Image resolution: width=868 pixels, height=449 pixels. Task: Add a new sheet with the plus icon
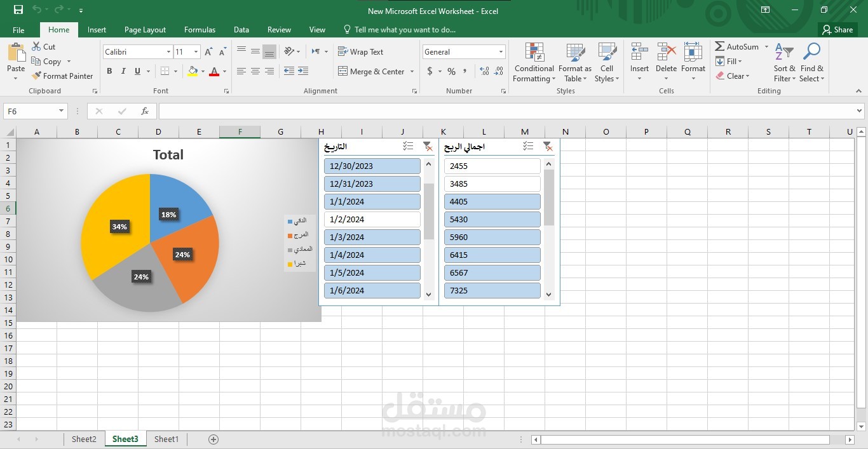coord(214,439)
